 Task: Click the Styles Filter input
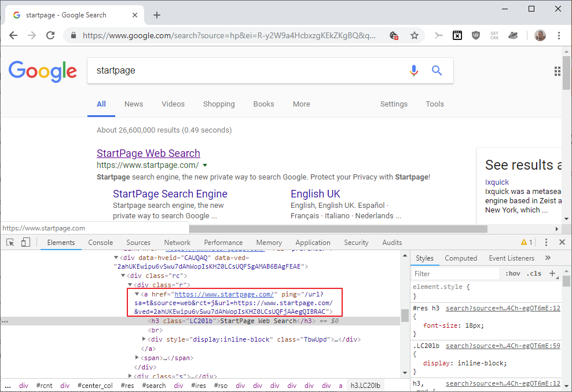456,274
